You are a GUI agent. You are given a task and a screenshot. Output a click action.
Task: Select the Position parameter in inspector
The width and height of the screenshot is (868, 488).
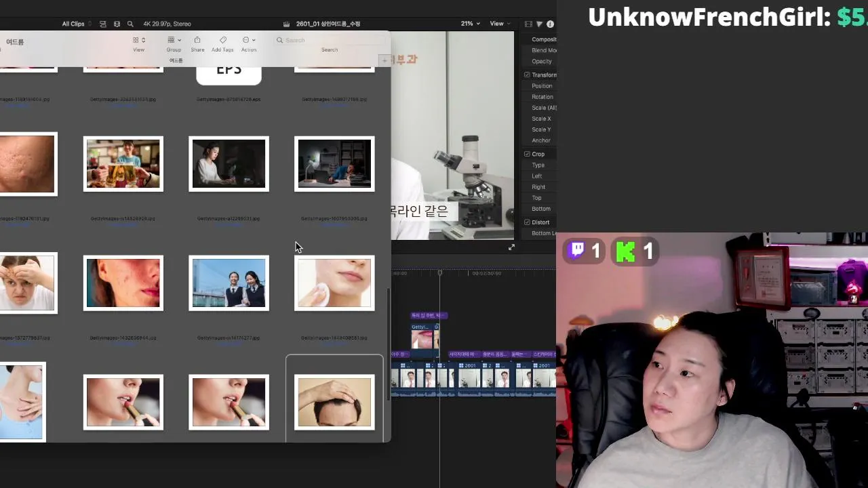(x=542, y=86)
